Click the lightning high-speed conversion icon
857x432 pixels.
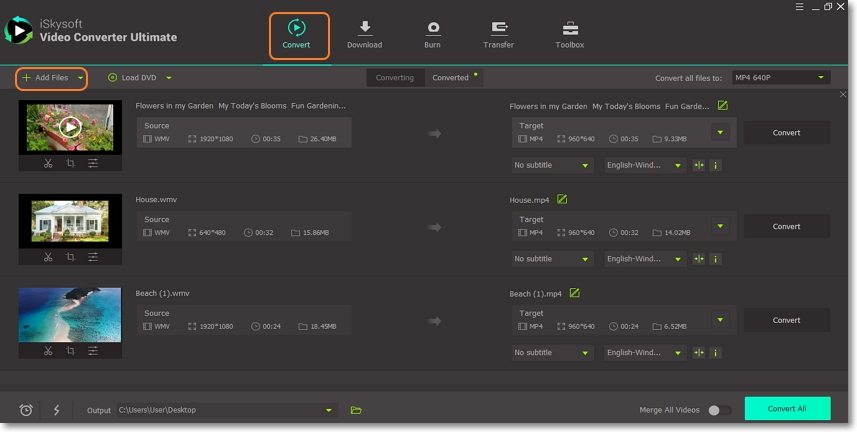click(56, 410)
